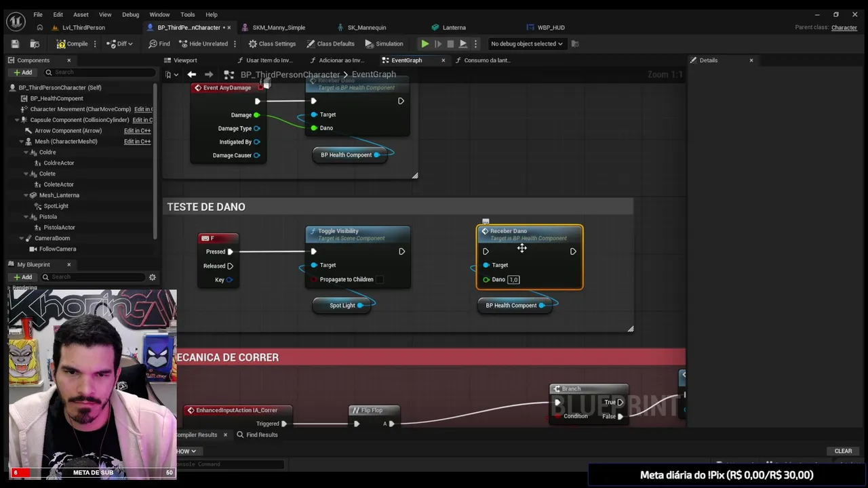Open the Asset menu
The width and height of the screenshot is (868, 488).
pos(81,14)
